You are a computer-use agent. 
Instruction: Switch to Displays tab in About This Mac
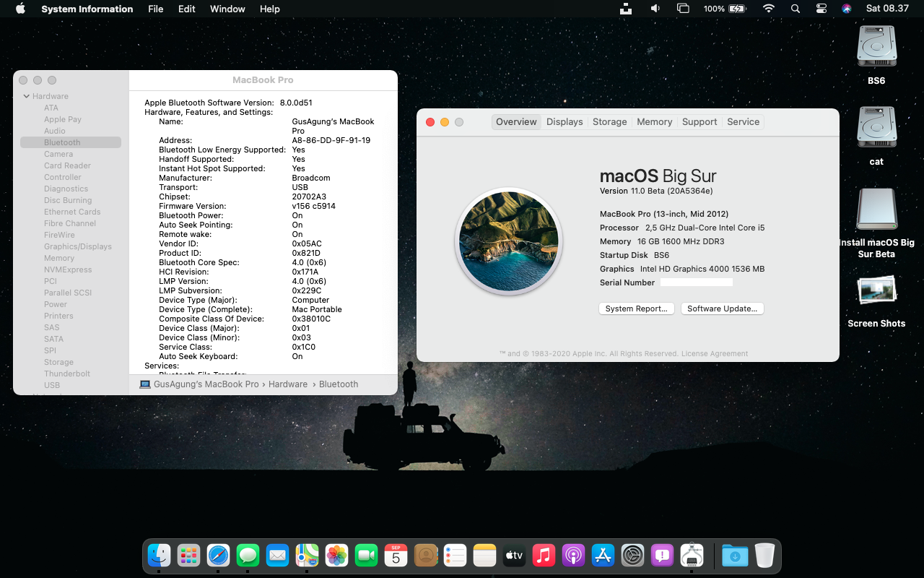[565, 121]
